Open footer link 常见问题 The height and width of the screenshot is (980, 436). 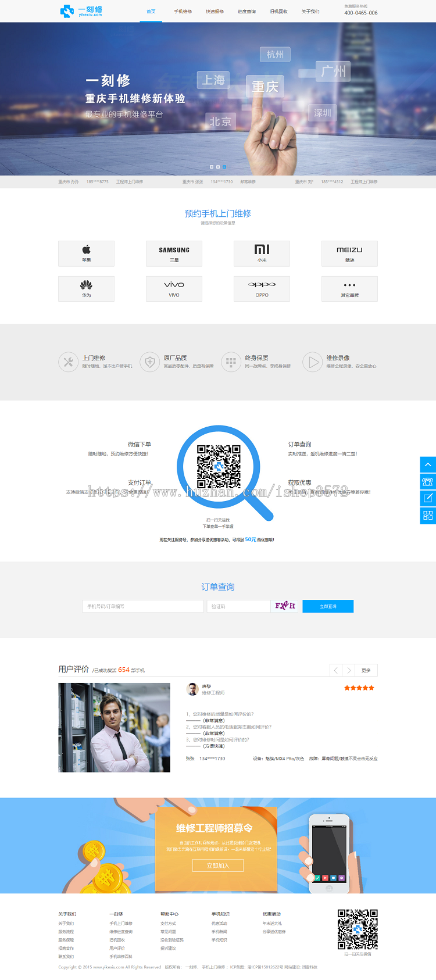168,932
